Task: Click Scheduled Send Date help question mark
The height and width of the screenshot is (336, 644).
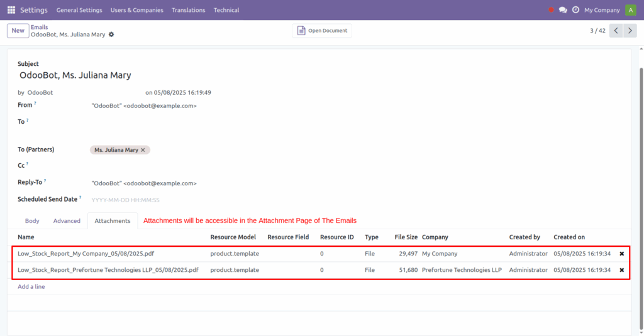Action: tap(80, 197)
